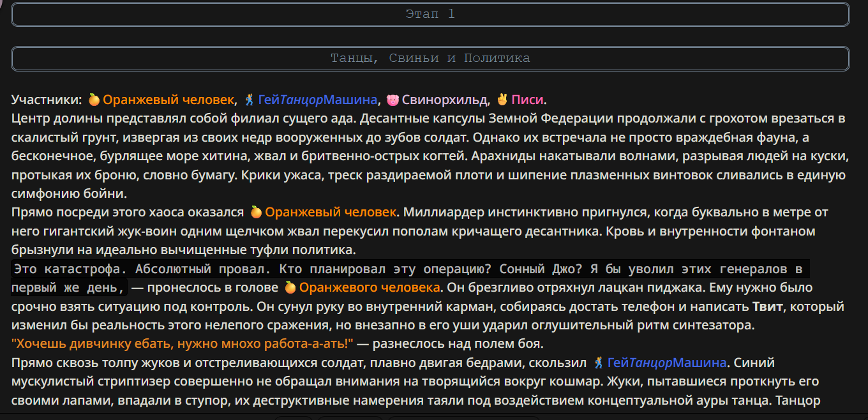
Task: Click 'Оранжевый человек' before the word Миллиардер
Action: coord(331,212)
